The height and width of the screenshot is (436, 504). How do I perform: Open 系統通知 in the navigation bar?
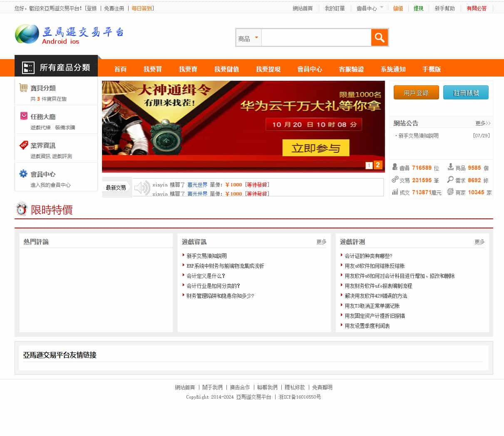point(393,69)
